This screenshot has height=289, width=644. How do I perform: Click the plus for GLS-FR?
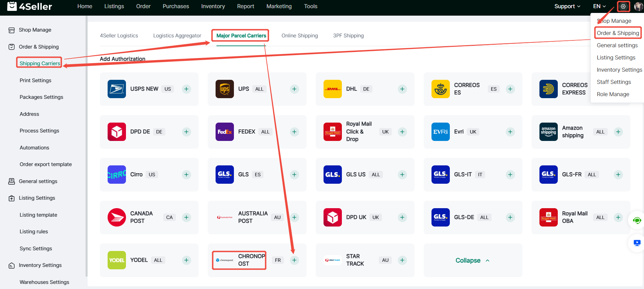click(618, 175)
